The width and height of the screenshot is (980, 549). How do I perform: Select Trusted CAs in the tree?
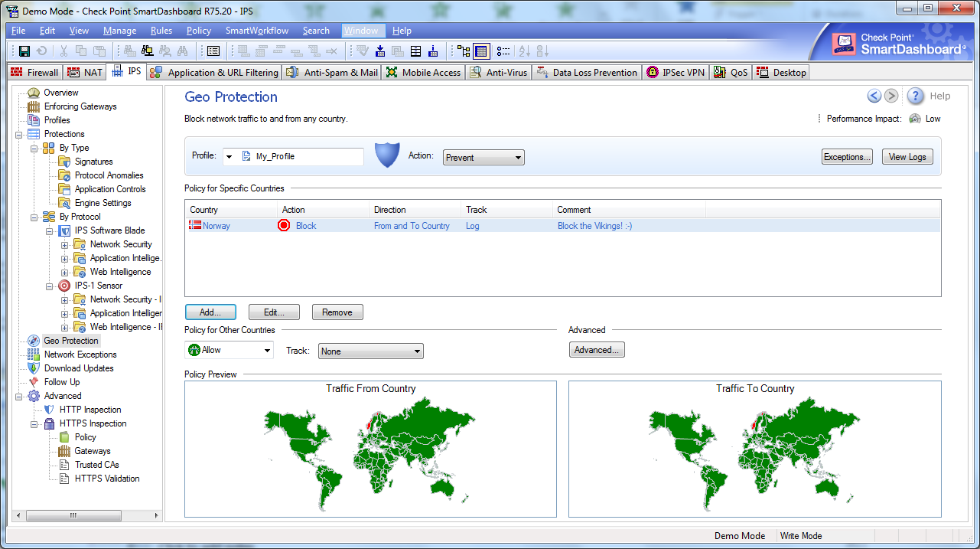pos(96,465)
